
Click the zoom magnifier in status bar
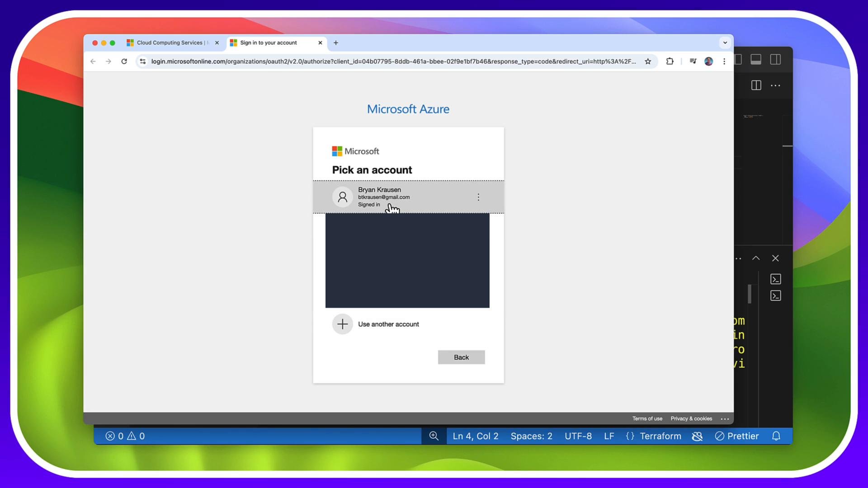pyautogui.click(x=434, y=436)
